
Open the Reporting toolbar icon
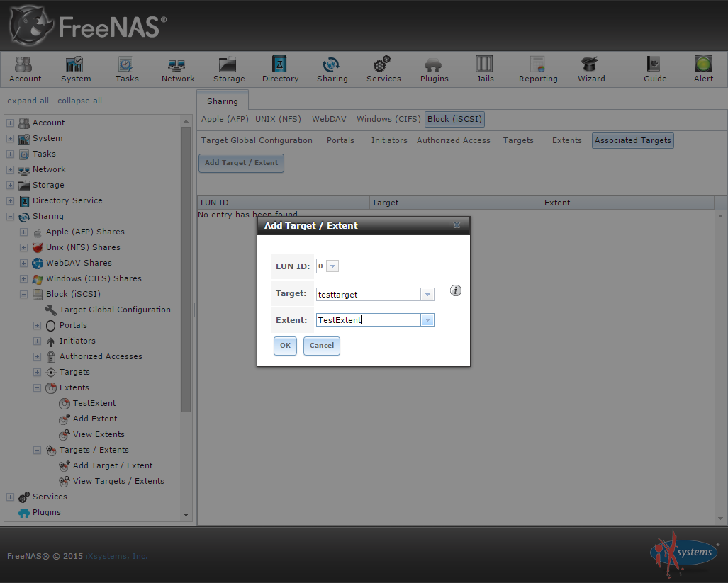[538, 69]
